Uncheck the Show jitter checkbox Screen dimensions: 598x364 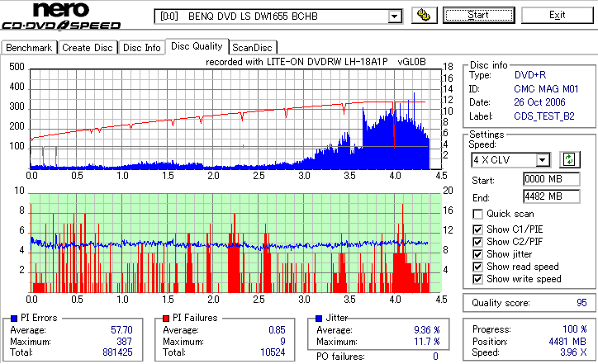point(477,254)
